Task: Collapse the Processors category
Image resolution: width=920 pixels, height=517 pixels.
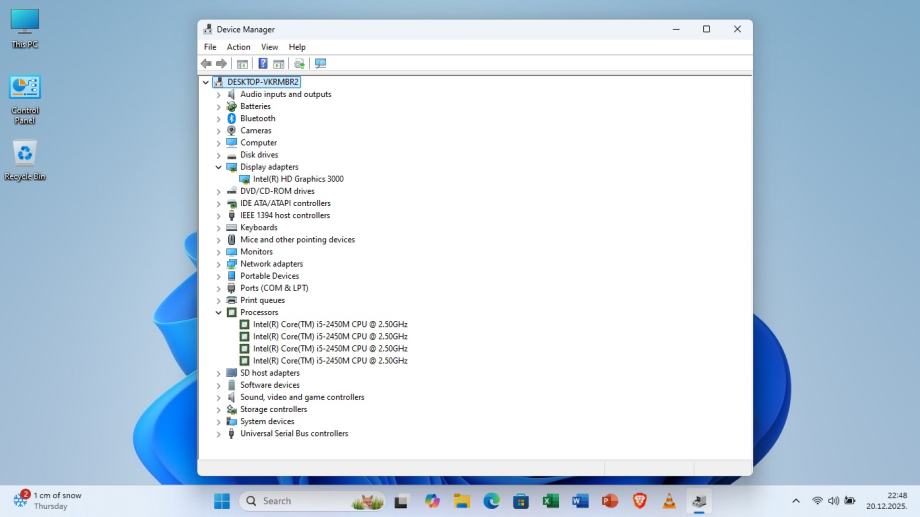Action: [218, 313]
